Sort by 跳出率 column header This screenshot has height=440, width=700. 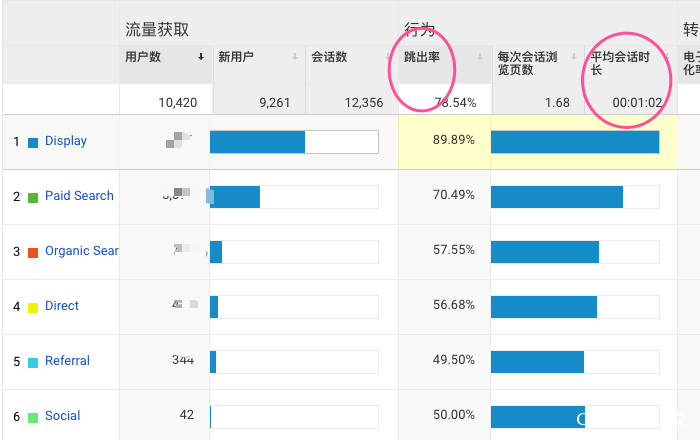[421, 57]
